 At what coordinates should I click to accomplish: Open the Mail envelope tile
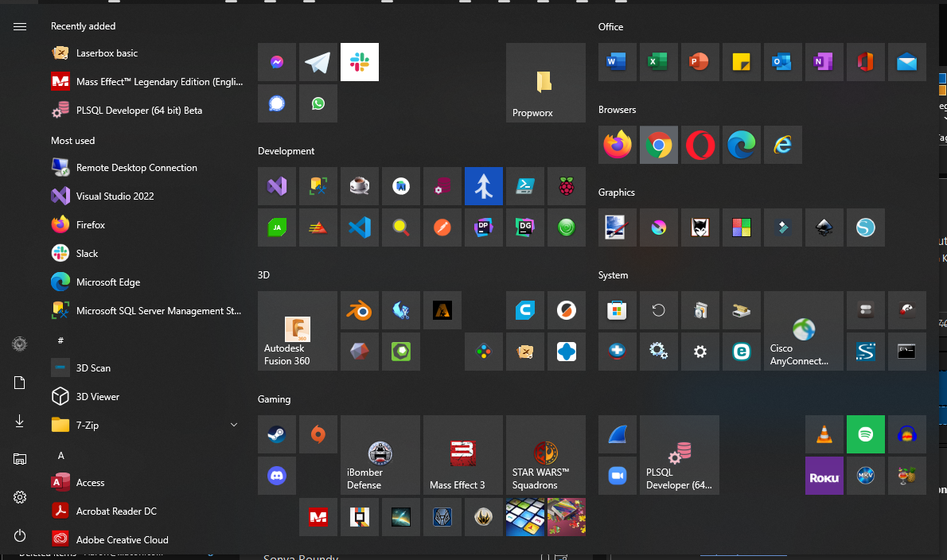(x=906, y=61)
